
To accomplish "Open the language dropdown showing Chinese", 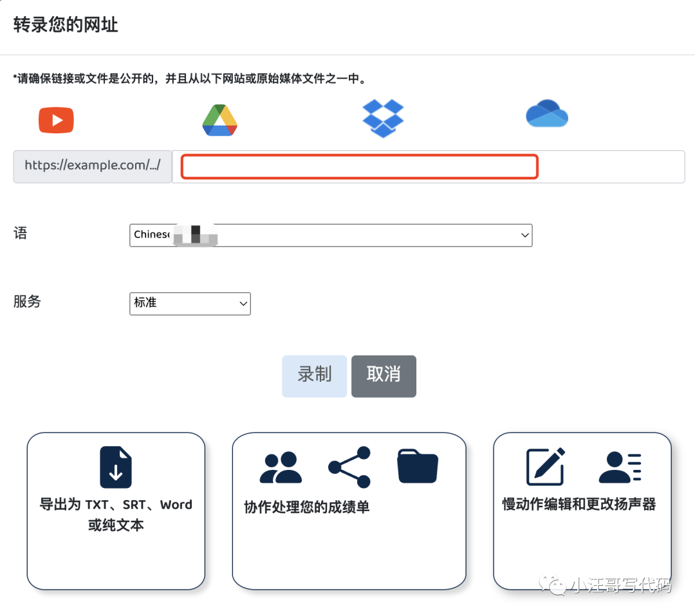I will coord(330,235).
